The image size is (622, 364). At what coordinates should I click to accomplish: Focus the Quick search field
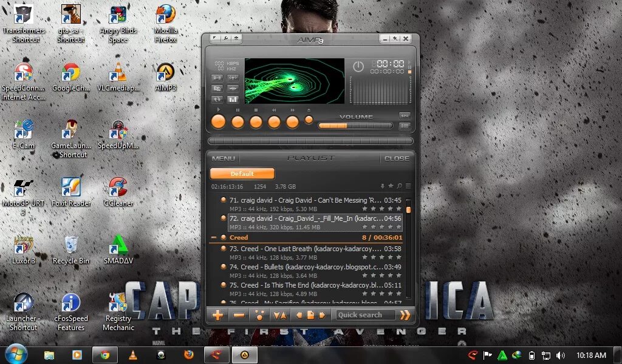366,315
